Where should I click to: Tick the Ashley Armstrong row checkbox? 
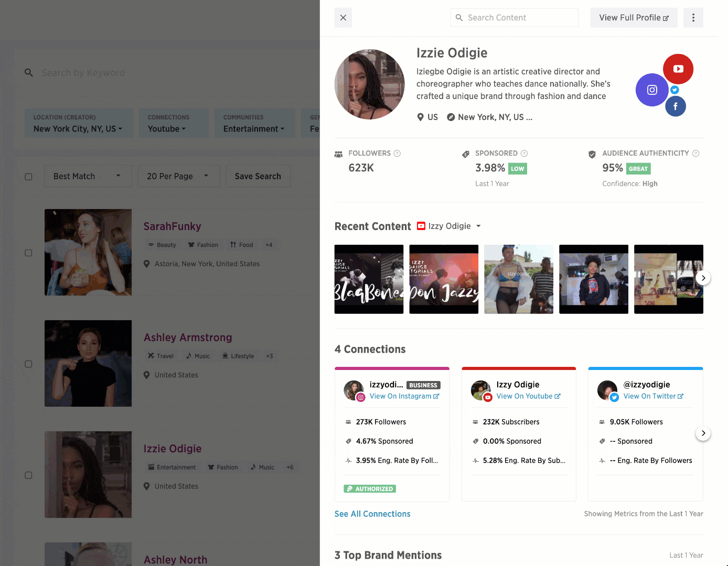point(28,364)
